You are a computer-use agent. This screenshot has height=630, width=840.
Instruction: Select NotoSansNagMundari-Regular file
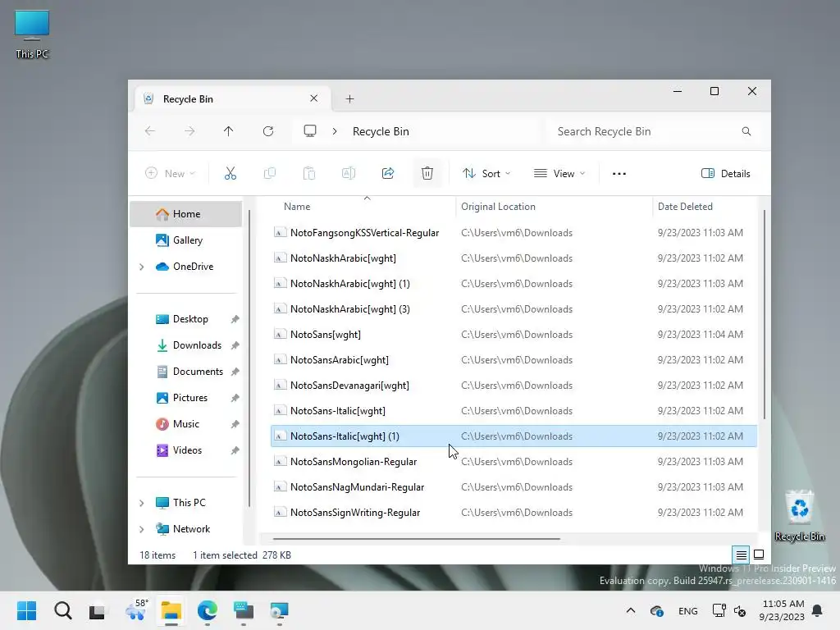(x=514, y=487)
